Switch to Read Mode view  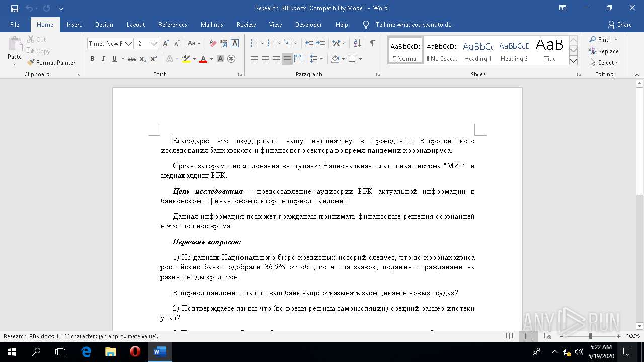[x=509, y=336]
